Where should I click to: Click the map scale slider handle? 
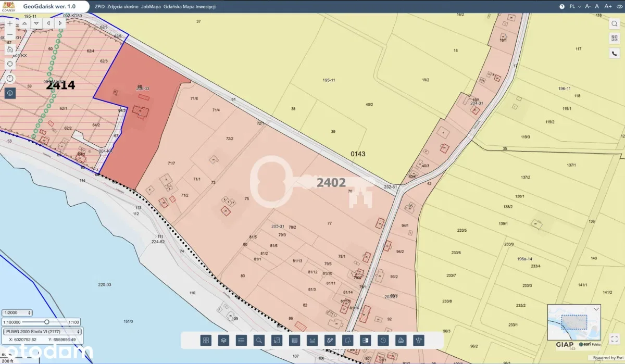coord(47,322)
